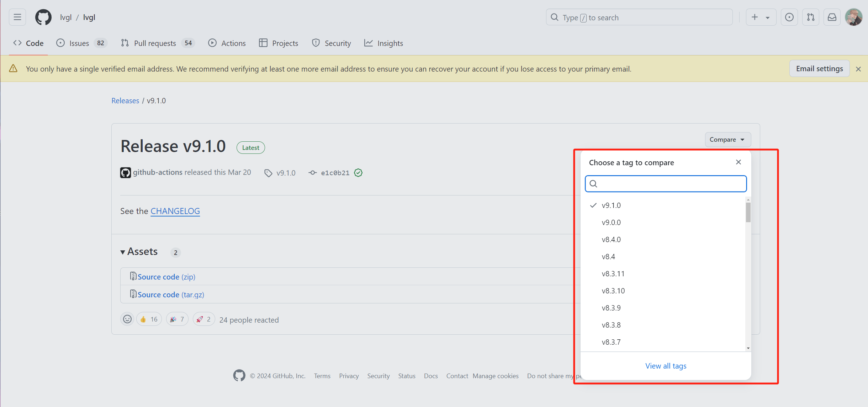Open the Compare dropdown button

click(x=728, y=140)
